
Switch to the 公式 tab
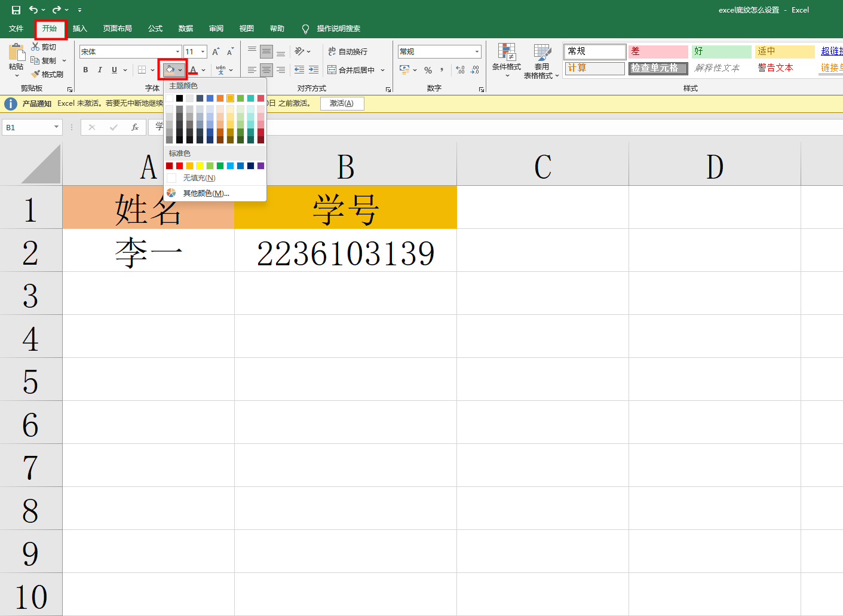point(155,29)
